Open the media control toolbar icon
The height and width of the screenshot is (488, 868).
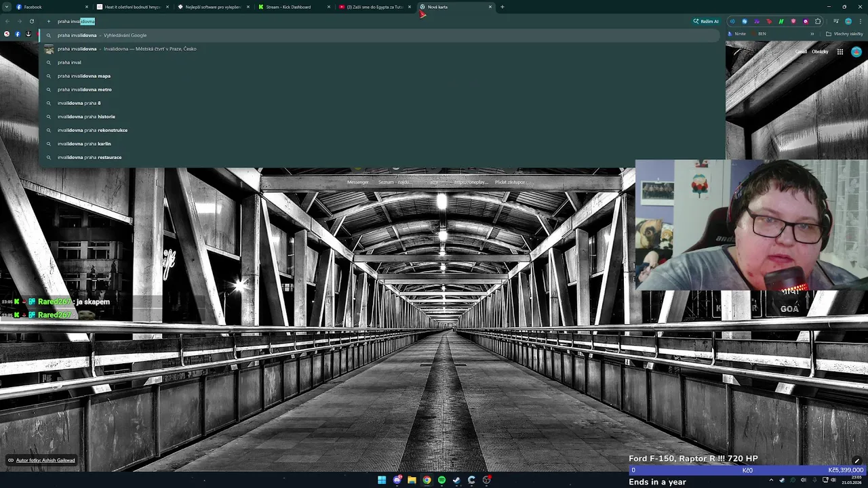(x=836, y=21)
